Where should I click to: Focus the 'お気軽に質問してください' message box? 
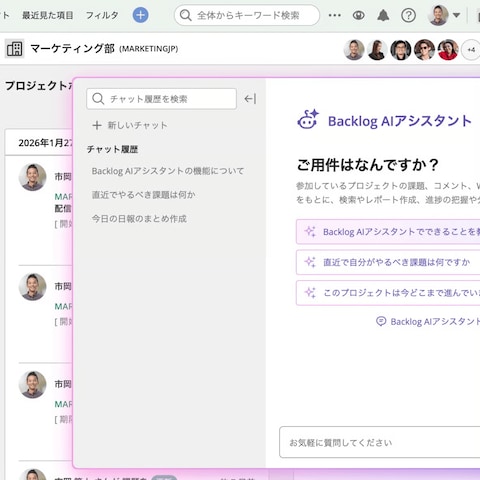point(380,442)
